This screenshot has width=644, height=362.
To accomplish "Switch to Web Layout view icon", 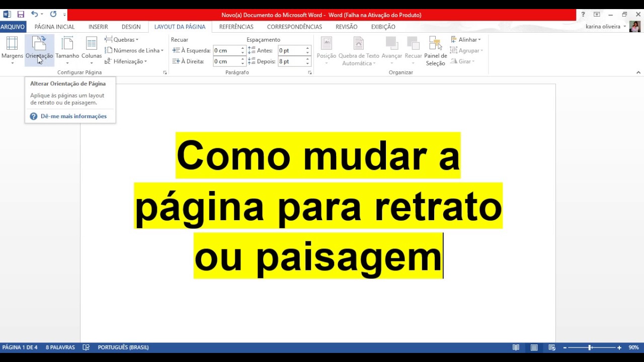I will pyautogui.click(x=552, y=347).
